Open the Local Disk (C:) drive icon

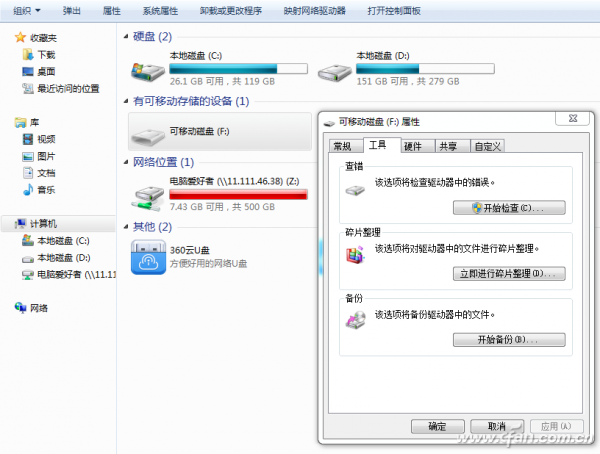coord(148,71)
